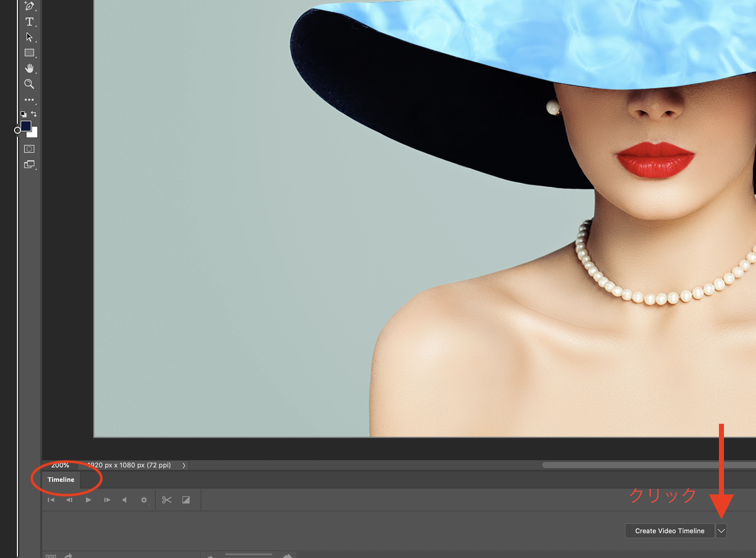Expand the status bar info arrow
The height and width of the screenshot is (558, 756).
pos(184,465)
